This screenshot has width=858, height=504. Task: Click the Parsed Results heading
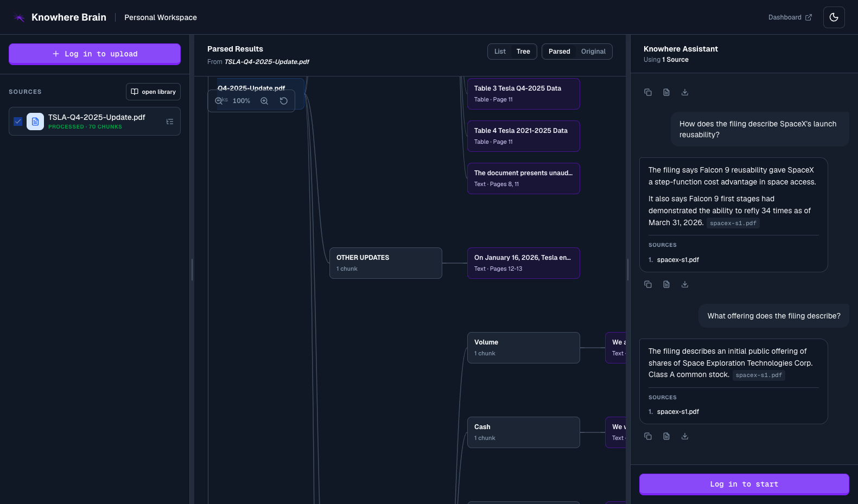235,49
